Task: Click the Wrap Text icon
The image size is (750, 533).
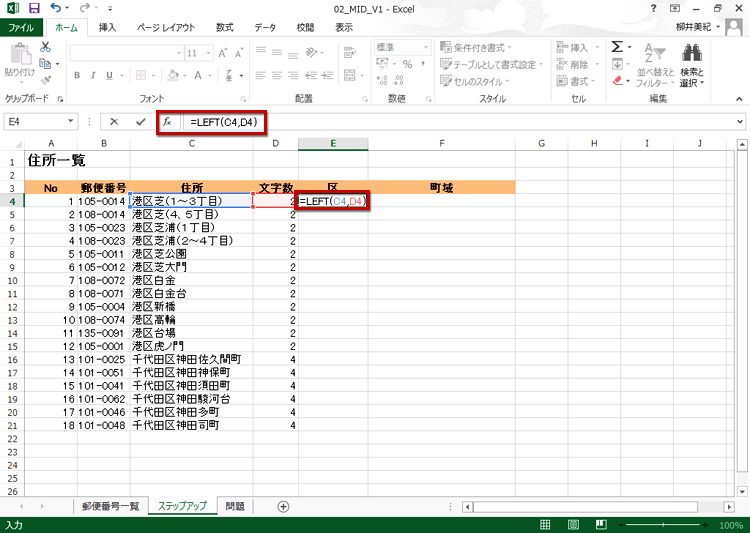Action: pyautogui.click(x=350, y=52)
